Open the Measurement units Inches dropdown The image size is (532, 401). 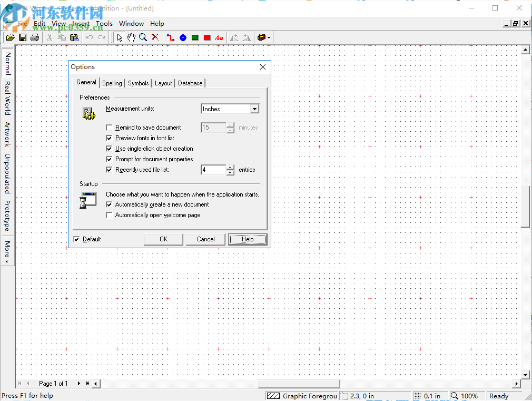coord(254,109)
